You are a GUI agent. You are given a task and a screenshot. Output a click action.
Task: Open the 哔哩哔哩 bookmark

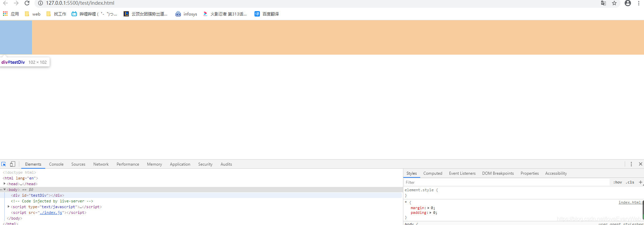click(94, 14)
